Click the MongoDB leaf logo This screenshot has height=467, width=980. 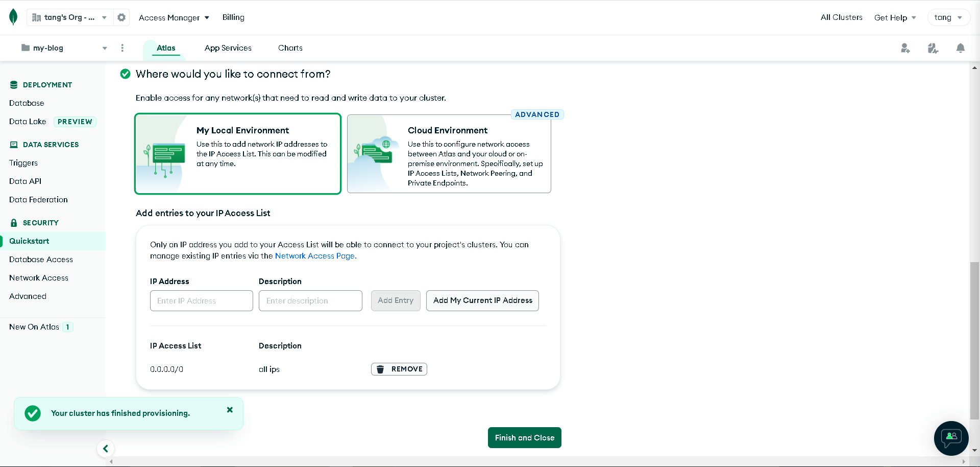pyautogui.click(x=13, y=17)
